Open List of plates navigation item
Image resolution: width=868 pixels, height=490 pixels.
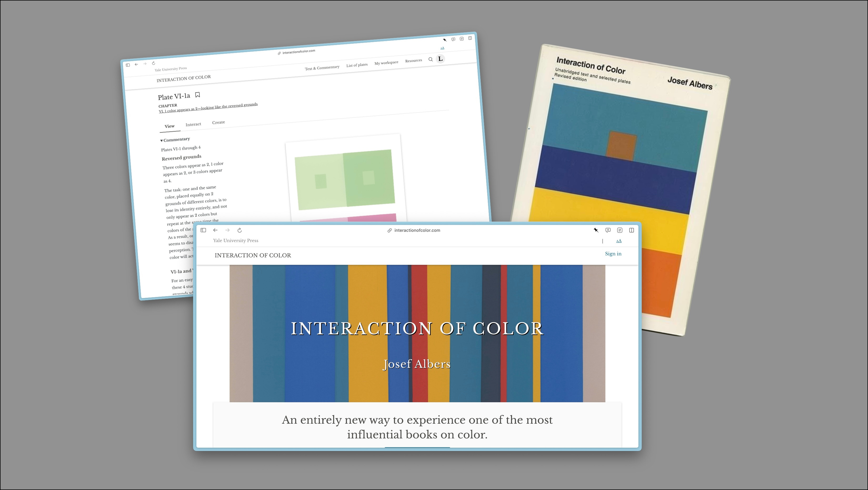pos(357,65)
